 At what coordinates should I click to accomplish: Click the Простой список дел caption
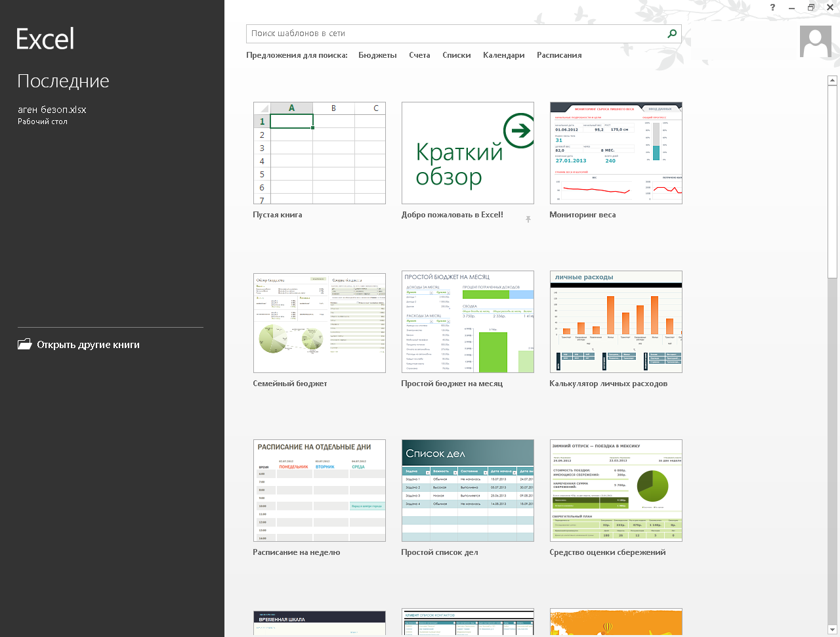click(440, 552)
